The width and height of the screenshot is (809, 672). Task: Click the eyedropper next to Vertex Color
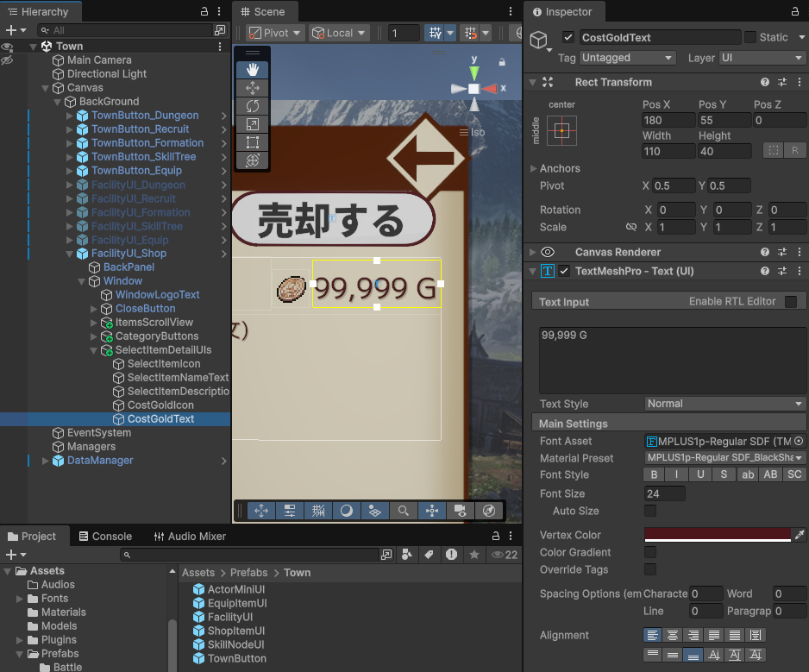[799, 536]
